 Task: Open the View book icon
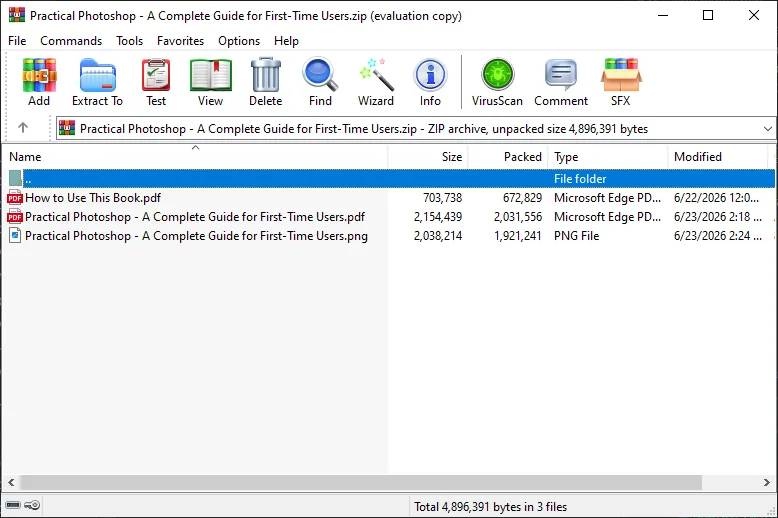tap(210, 75)
